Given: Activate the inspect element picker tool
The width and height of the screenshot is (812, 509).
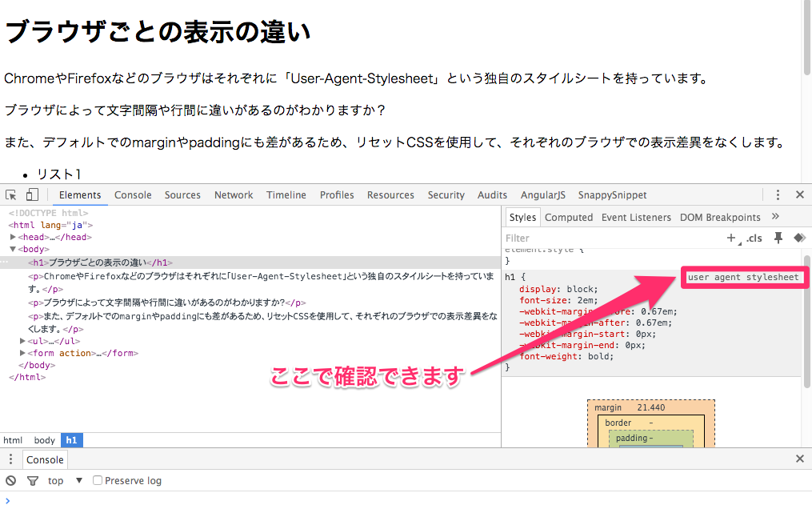Looking at the screenshot, I should pyautogui.click(x=11, y=194).
